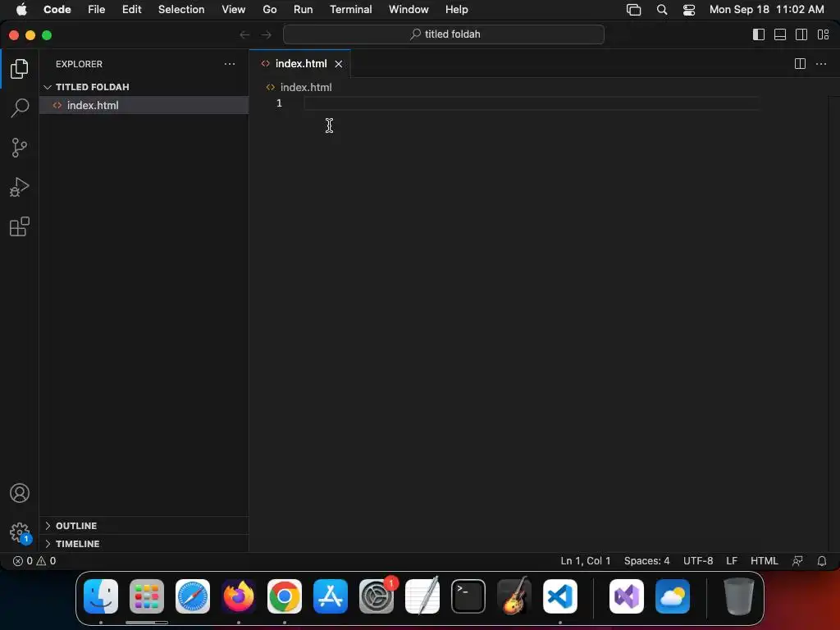
Task: Open the Extensions view
Action: click(20, 226)
